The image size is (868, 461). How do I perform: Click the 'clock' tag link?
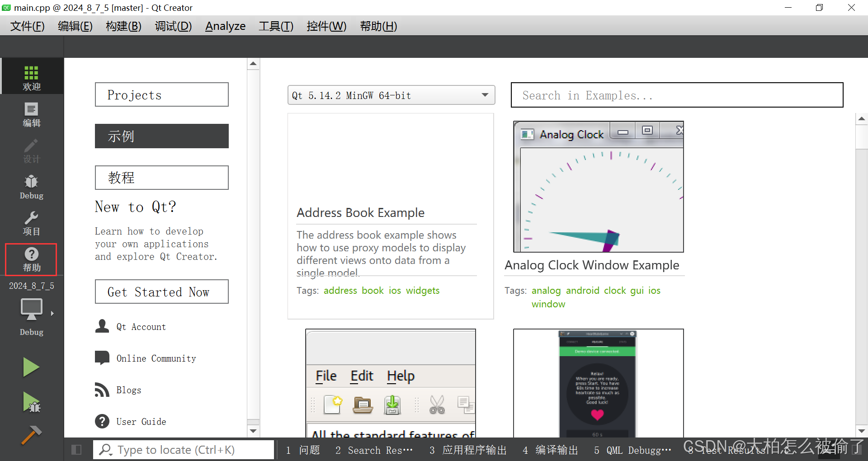615,291
